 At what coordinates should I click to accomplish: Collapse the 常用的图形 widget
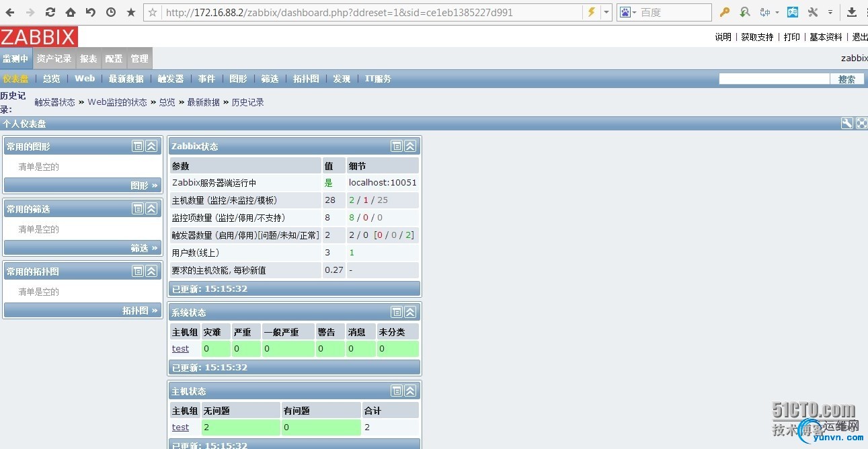pos(151,146)
